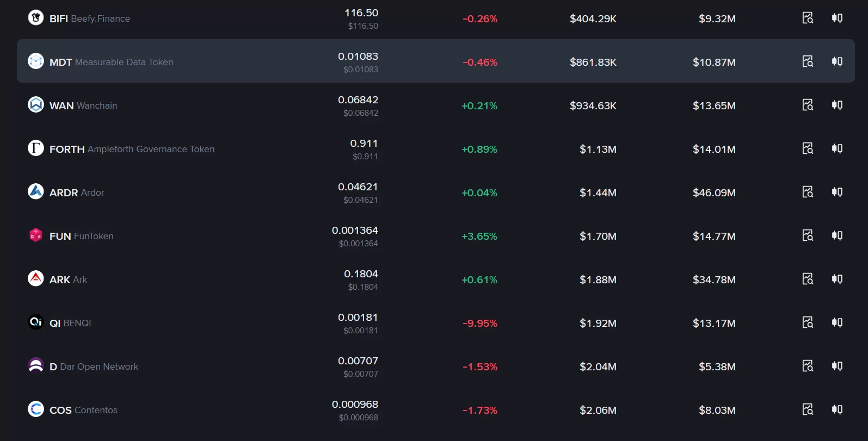Open details icon for Dar Open Network
Viewport: 868px width, 441px height.
click(808, 366)
